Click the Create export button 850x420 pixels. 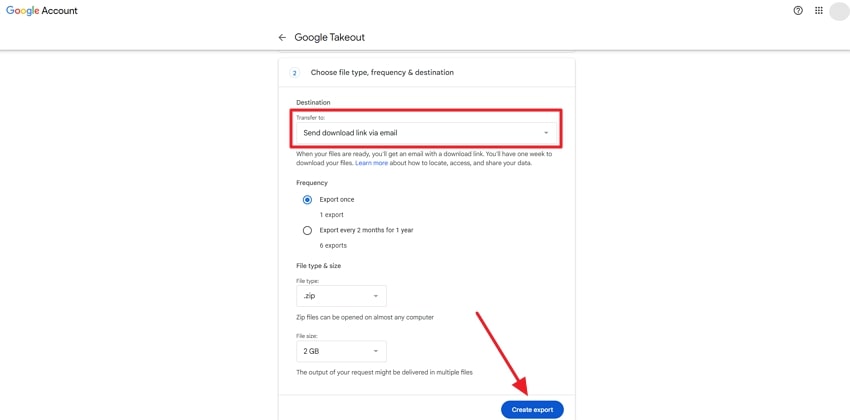click(532, 409)
